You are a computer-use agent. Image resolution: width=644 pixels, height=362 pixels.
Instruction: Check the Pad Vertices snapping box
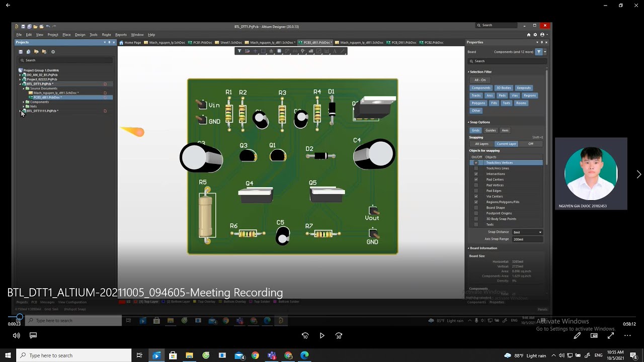(x=476, y=185)
